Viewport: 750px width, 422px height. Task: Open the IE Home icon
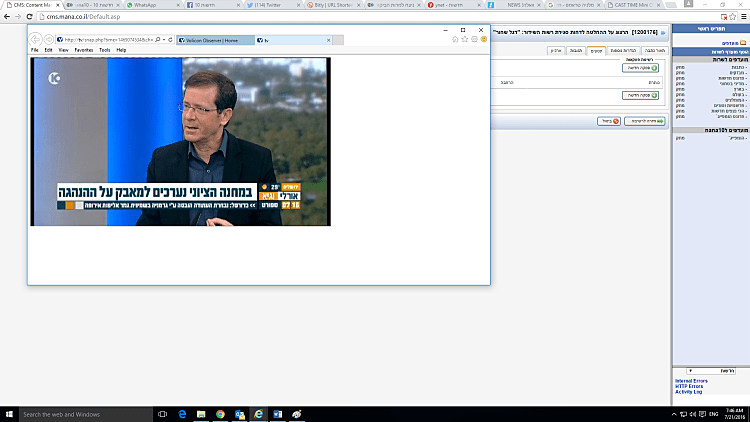pos(455,39)
